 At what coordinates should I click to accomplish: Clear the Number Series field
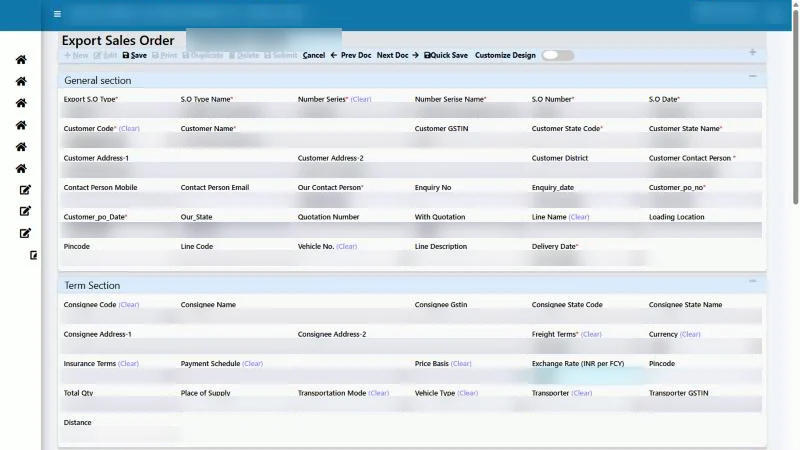click(x=361, y=99)
